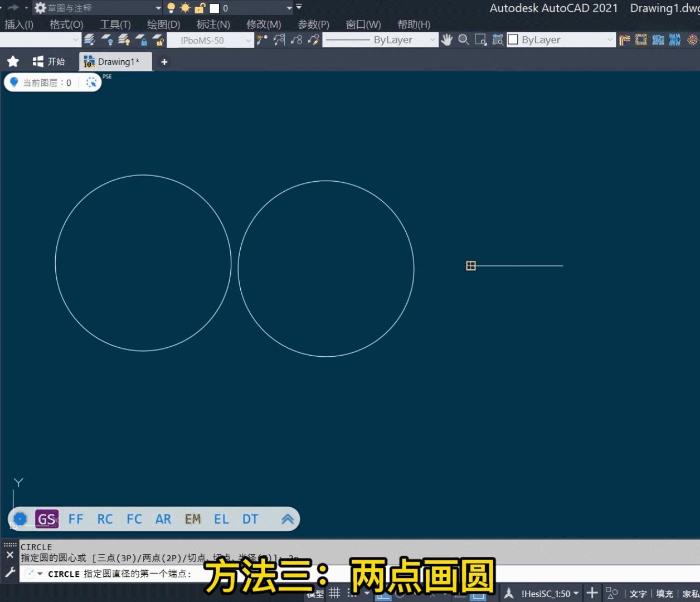Image resolution: width=700 pixels, height=602 pixels.
Task: Click the star favorites icon on tab bar
Action: pyautogui.click(x=12, y=61)
